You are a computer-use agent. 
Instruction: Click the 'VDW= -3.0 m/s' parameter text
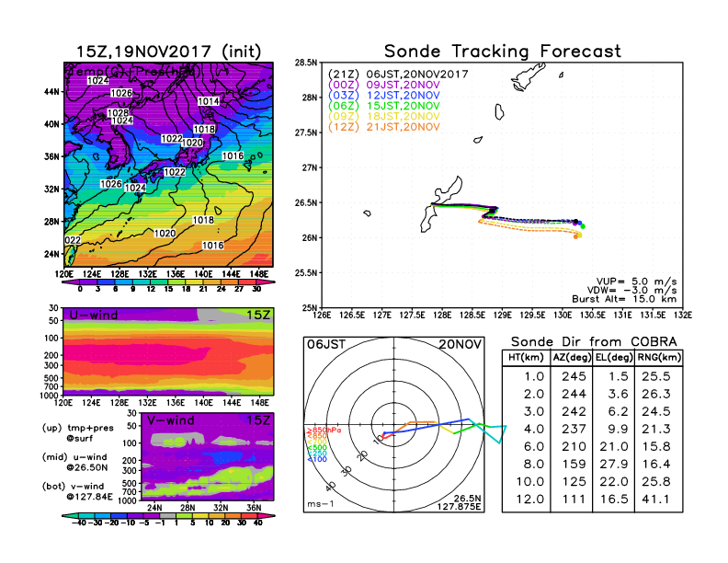point(631,291)
